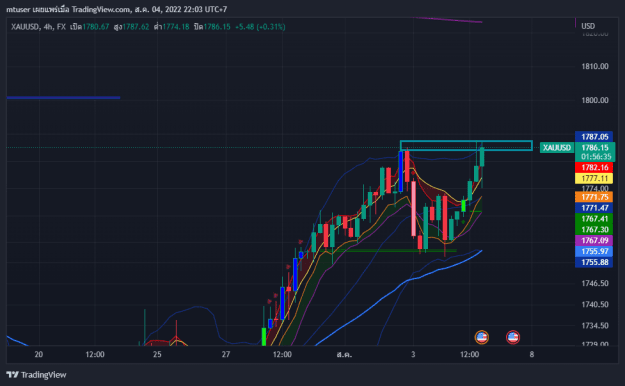Click the 1800.00 price axis label
Image resolution: width=625 pixels, height=386 pixels.
point(595,100)
